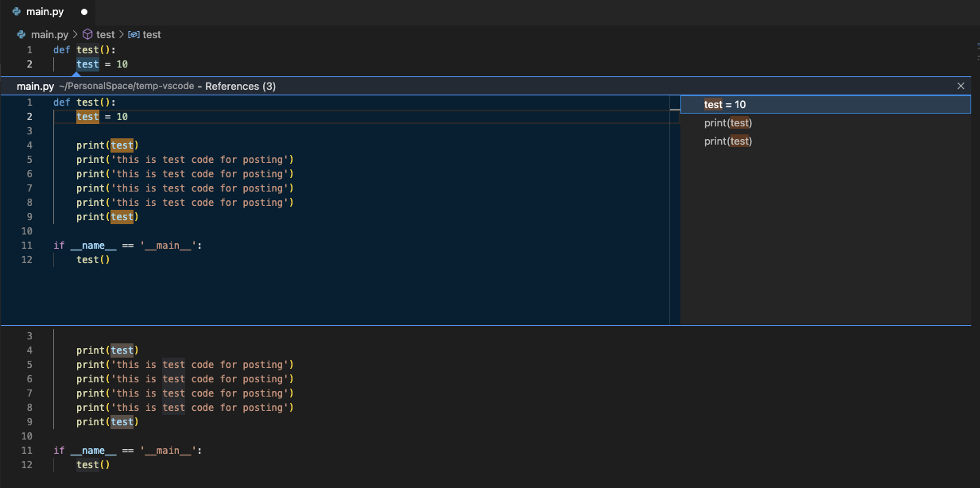The width and height of the screenshot is (980, 488).
Task: Open the test function breadcrumb with cube icon
Action: click(x=99, y=34)
